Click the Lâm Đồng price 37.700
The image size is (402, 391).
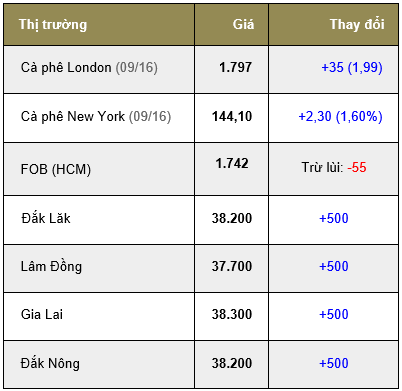232,266
